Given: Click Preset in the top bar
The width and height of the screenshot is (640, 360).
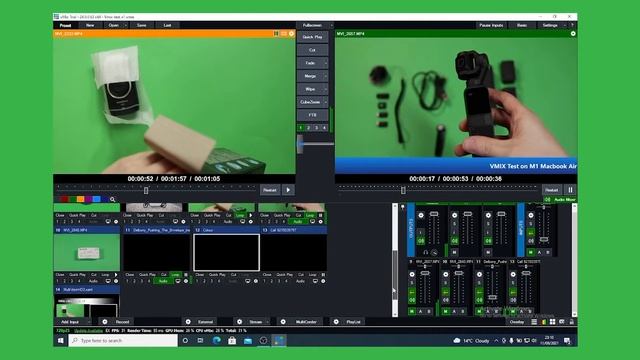Looking at the screenshot, I should 66,25.
